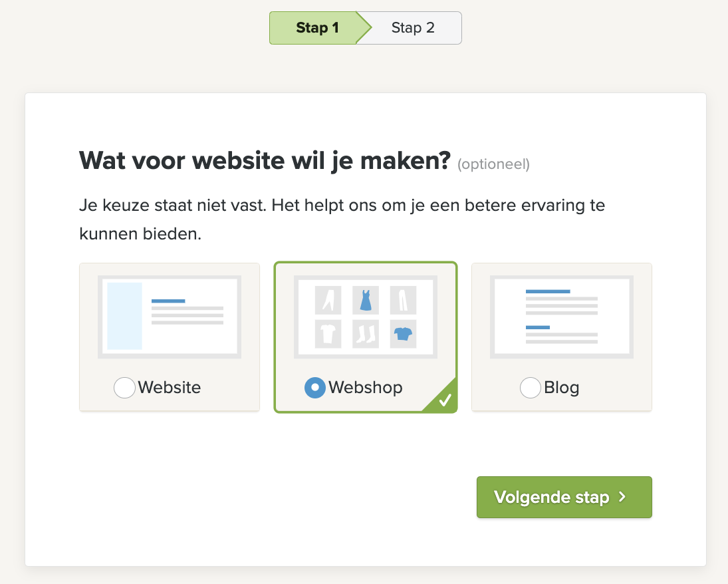728x584 pixels.
Task: Click the chevron arrow on Volgende stap button
Action: coord(622,497)
